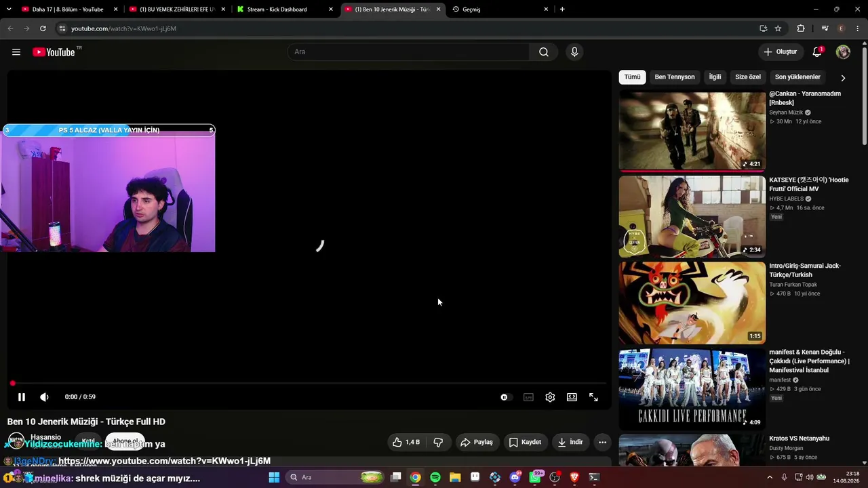
Task: Open player settings gear
Action: pyautogui.click(x=550, y=397)
